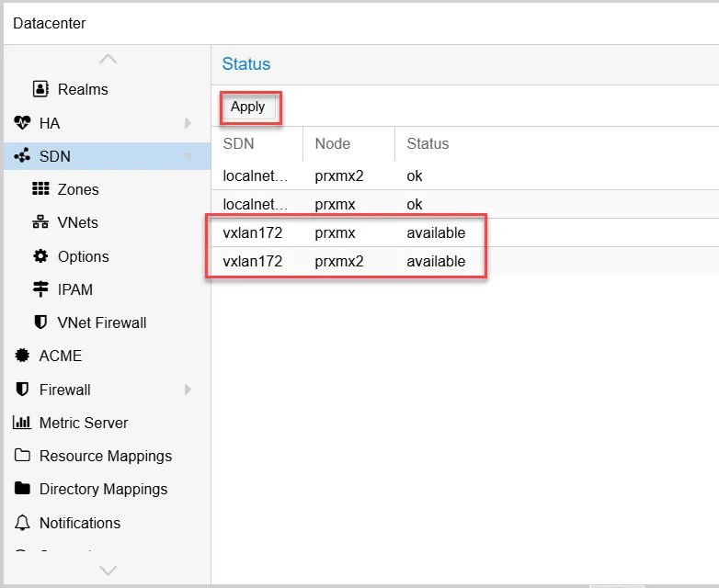Image resolution: width=719 pixels, height=588 pixels.
Task: Click the IPAM signpost icon
Action: pos(40,289)
